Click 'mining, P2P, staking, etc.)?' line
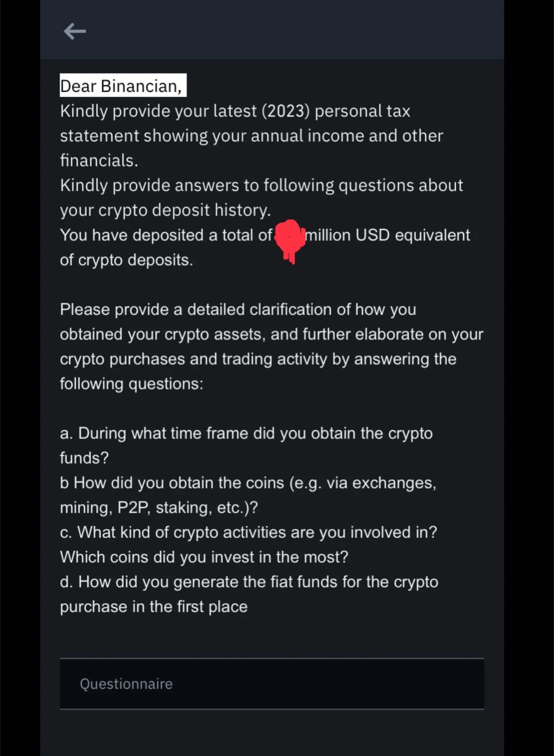This screenshot has width=554, height=756. pos(159,507)
